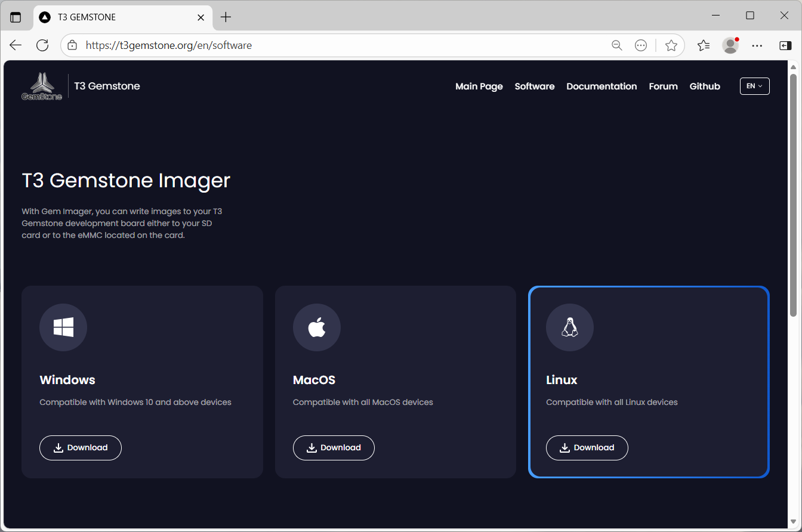Click the browser profile avatar icon
802x532 pixels.
(730, 45)
